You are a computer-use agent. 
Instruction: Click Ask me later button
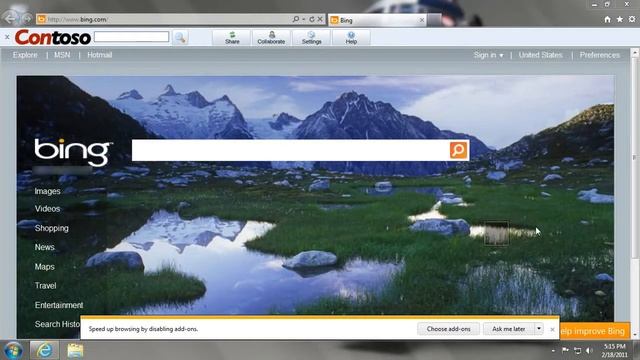(509, 329)
